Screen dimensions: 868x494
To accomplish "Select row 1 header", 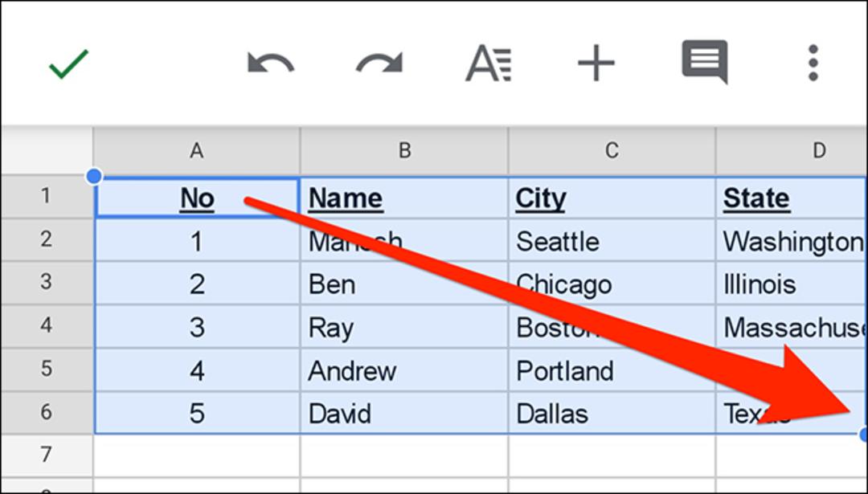I will coord(47,196).
